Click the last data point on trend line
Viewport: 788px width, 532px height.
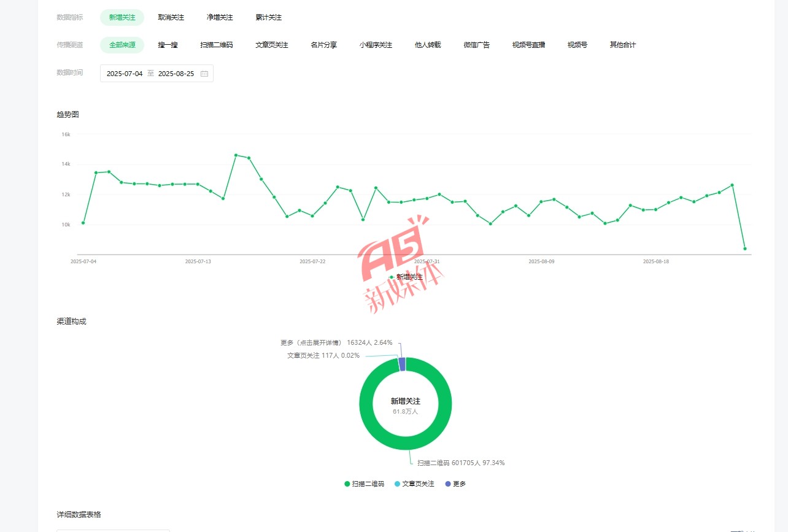pyautogui.click(x=745, y=249)
